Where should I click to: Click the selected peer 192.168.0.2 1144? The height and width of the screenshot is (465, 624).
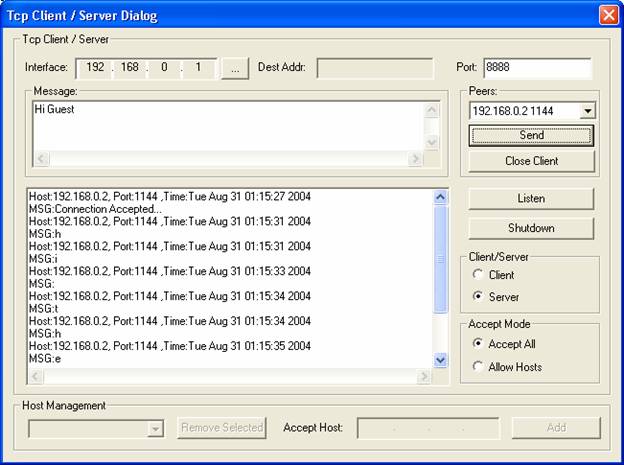point(513,111)
